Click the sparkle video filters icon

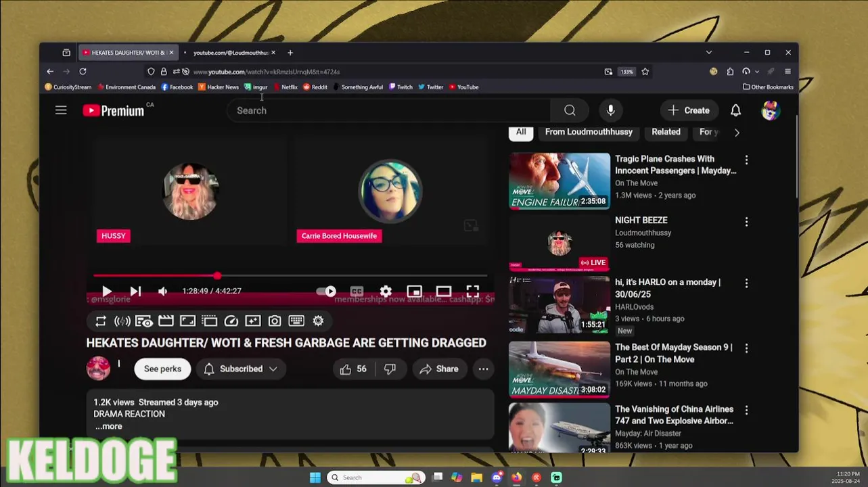(x=253, y=321)
